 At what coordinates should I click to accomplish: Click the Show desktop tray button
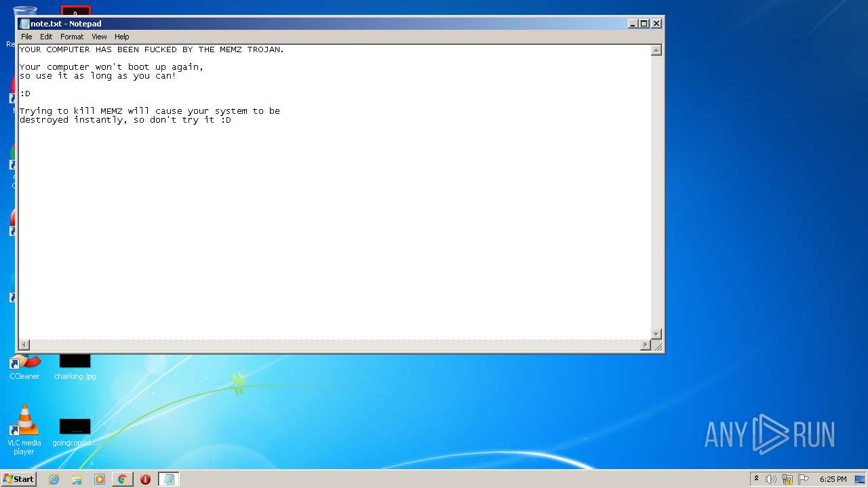pos(860,479)
